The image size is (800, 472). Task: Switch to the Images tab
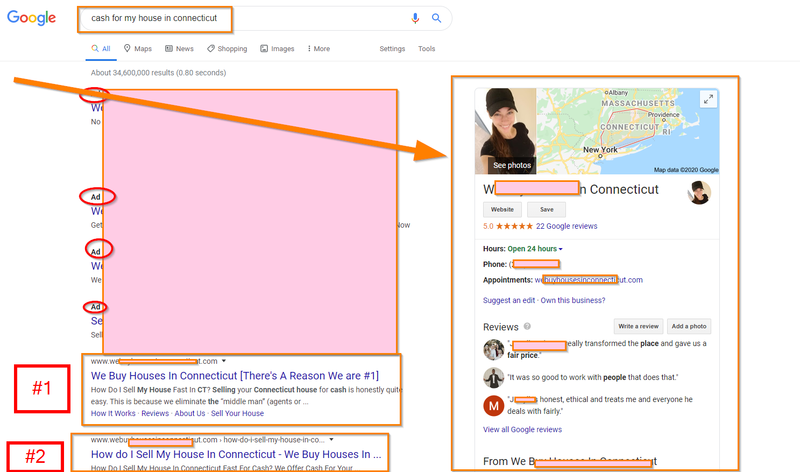277,49
